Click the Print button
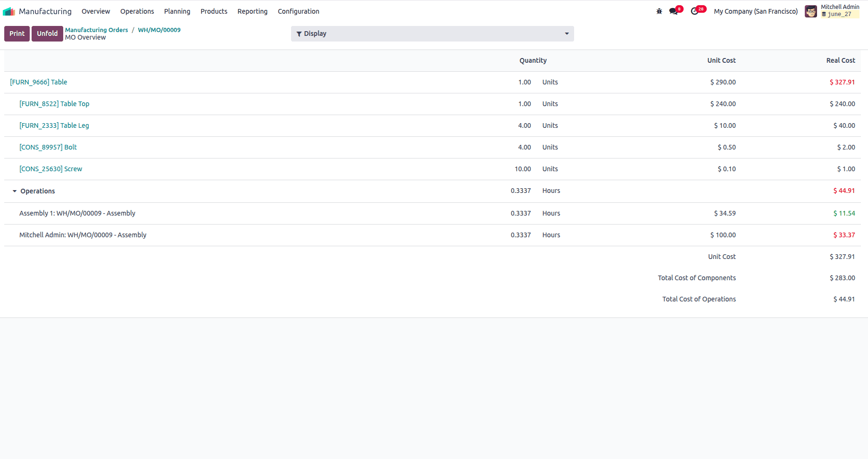 17,33
